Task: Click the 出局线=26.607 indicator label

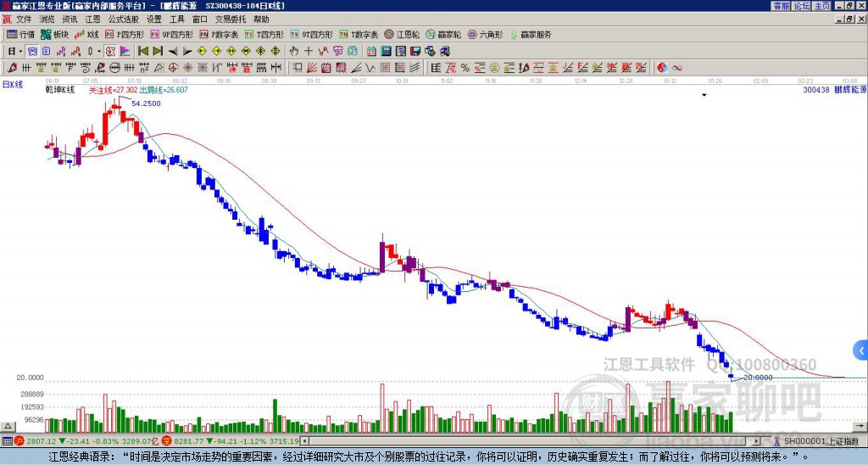Action: pos(164,90)
